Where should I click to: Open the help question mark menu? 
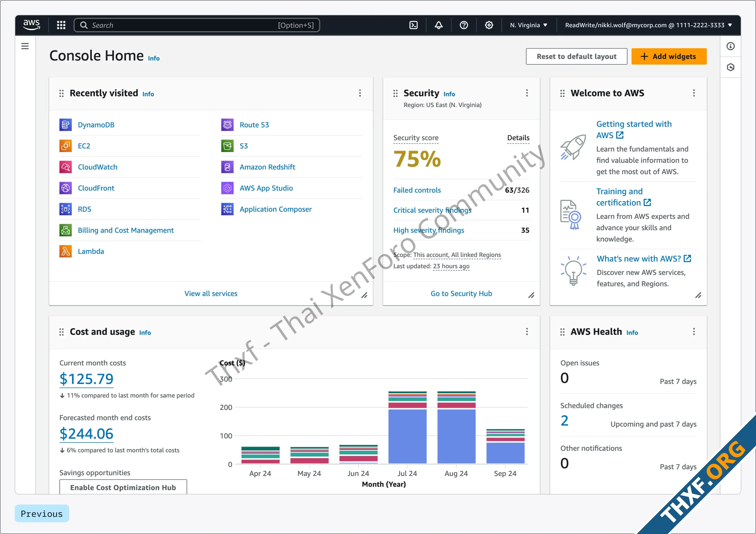tap(464, 25)
